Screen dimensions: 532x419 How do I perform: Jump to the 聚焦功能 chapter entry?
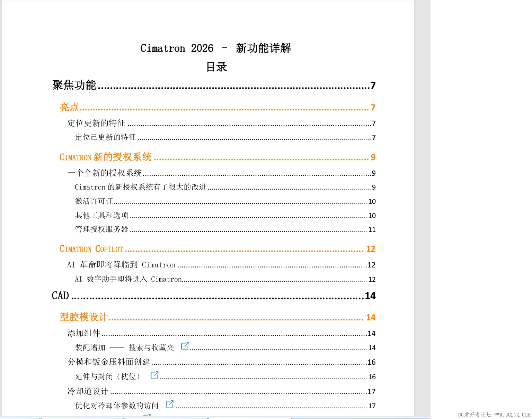[214, 85]
